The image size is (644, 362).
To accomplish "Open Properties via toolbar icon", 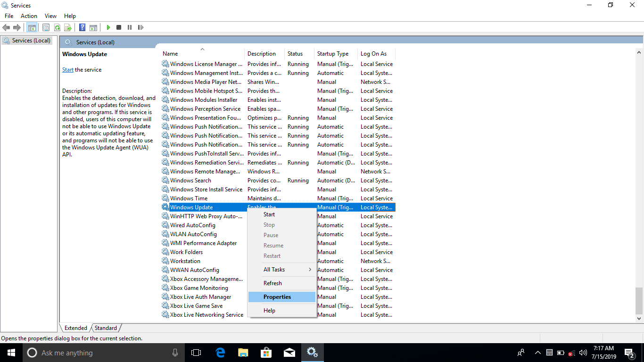I will pos(46,27).
